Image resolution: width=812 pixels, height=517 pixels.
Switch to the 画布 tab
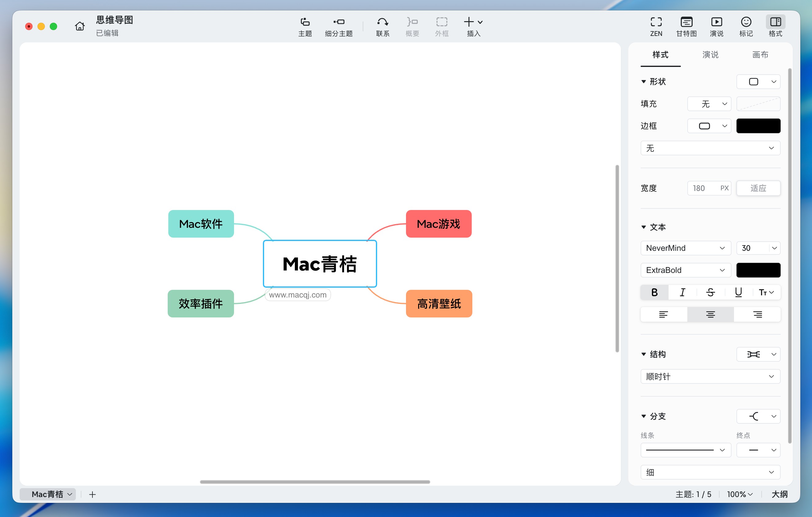point(760,55)
